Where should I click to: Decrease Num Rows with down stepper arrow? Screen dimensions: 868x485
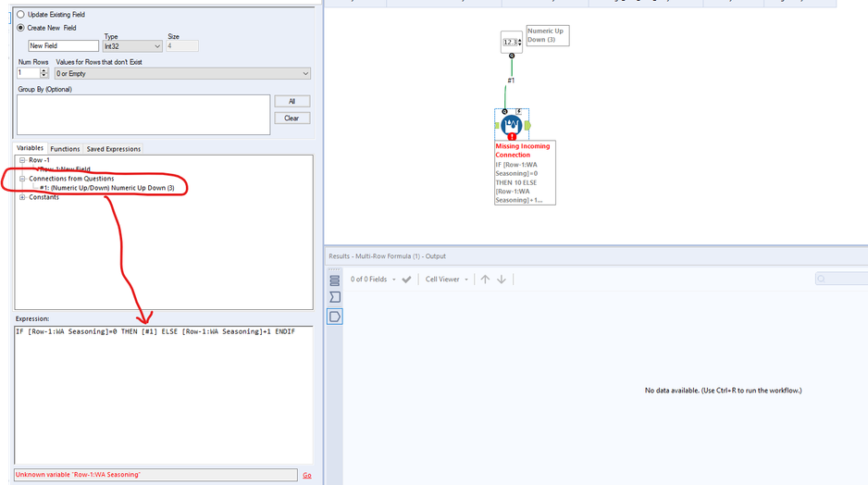43,76
